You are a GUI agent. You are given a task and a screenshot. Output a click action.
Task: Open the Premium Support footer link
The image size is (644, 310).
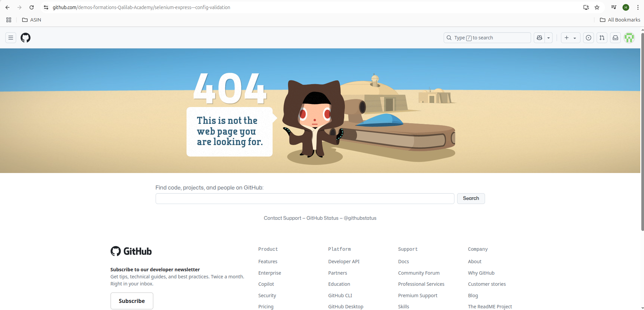tap(418, 296)
